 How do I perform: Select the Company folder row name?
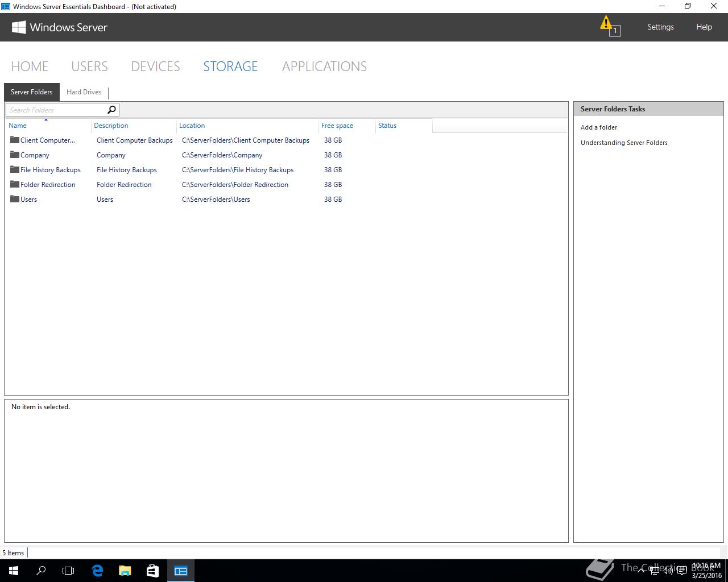pyautogui.click(x=35, y=155)
